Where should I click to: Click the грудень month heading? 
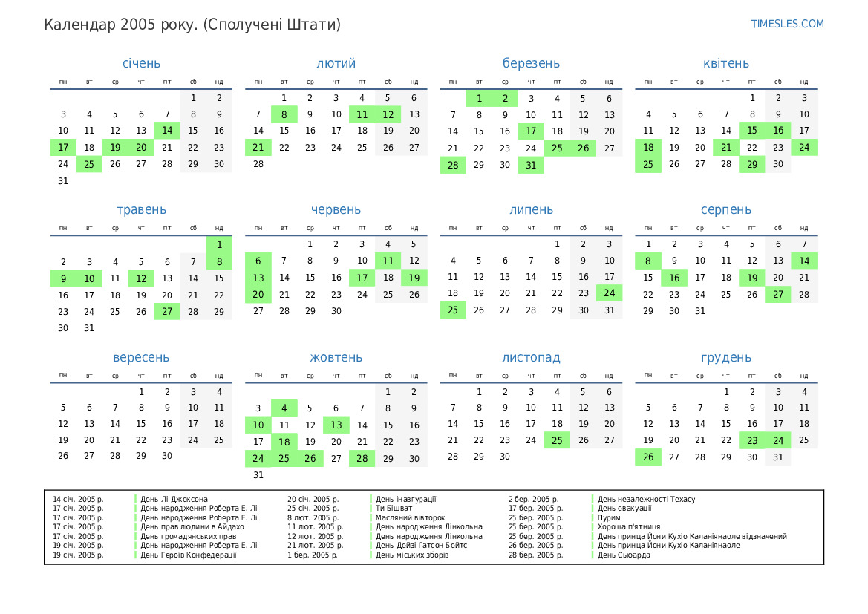point(725,357)
